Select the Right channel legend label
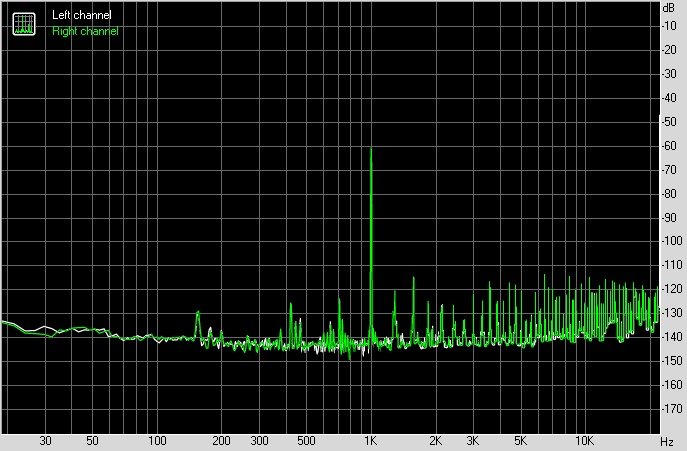This screenshot has width=687, height=451. click(x=85, y=31)
